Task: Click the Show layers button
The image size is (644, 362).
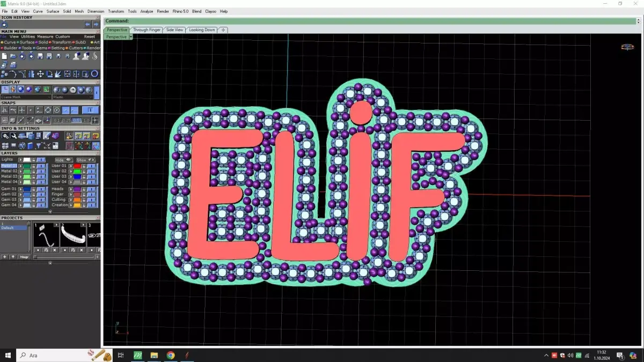Action: pyautogui.click(x=86, y=160)
